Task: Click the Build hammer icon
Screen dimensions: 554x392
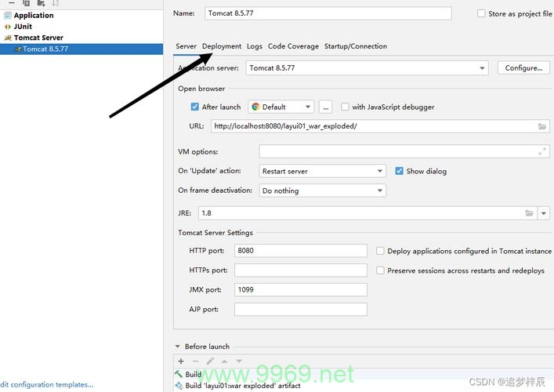Action: pyautogui.click(x=179, y=374)
